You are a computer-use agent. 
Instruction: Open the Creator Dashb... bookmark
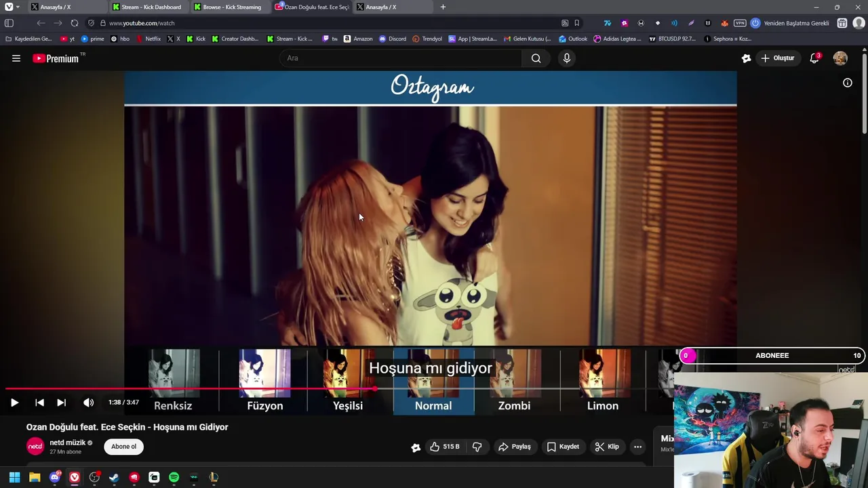tap(235, 39)
